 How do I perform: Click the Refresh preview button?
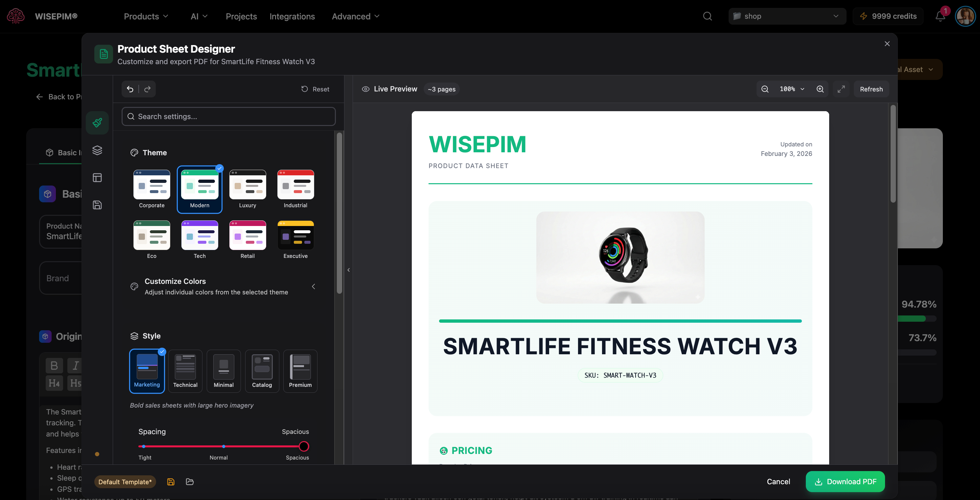pyautogui.click(x=871, y=89)
